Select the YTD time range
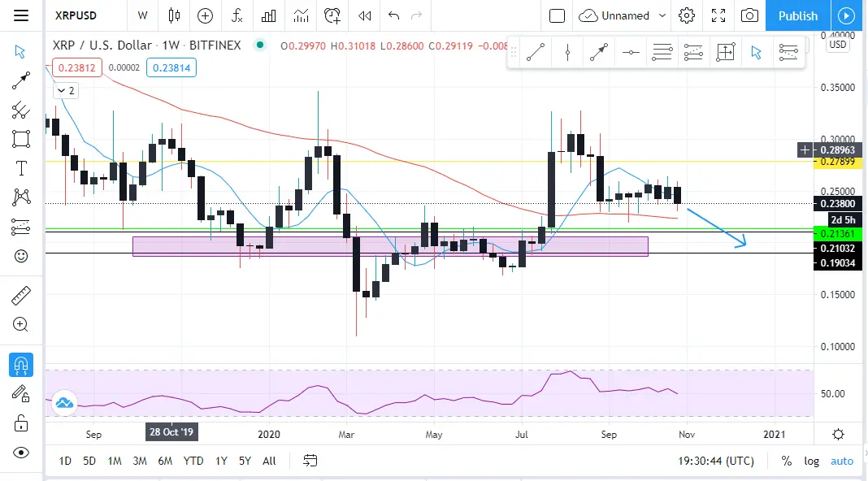 (x=193, y=461)
